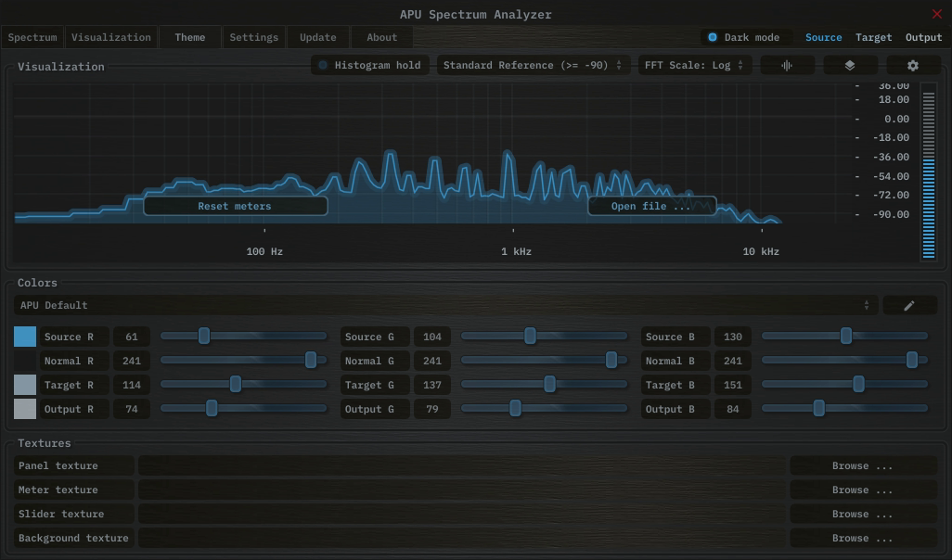Click the Open file button
Viewport: 952px width, 560px height.
(651, 206)
